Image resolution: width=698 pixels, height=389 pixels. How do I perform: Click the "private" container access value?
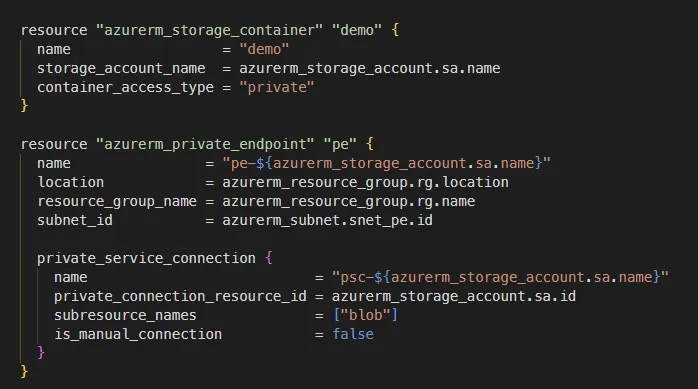click(x=277, y=87)
